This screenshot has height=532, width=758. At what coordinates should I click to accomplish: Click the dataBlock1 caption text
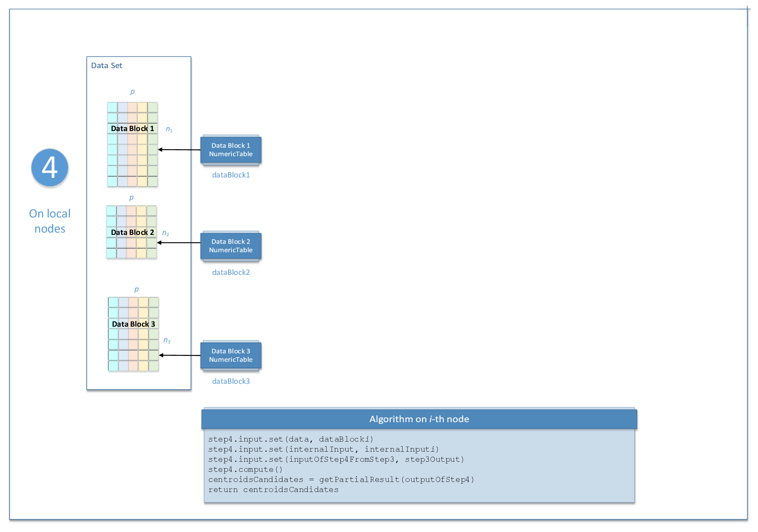pos(231,175)
